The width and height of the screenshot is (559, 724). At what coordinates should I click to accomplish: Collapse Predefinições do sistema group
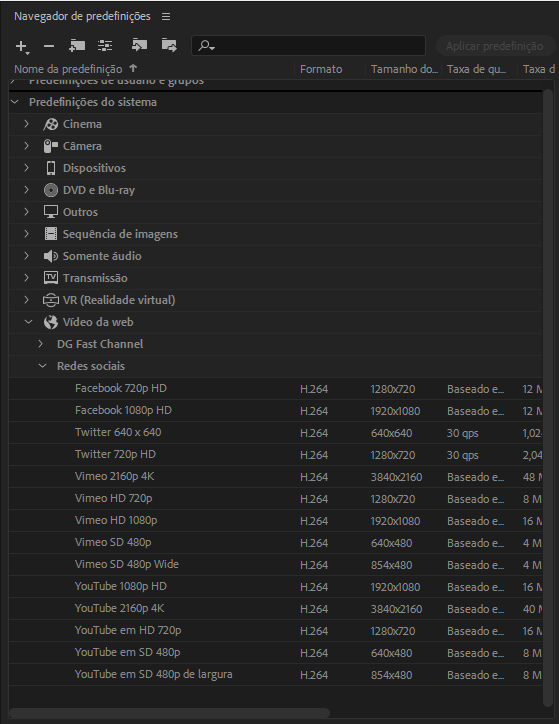[15, 102]
